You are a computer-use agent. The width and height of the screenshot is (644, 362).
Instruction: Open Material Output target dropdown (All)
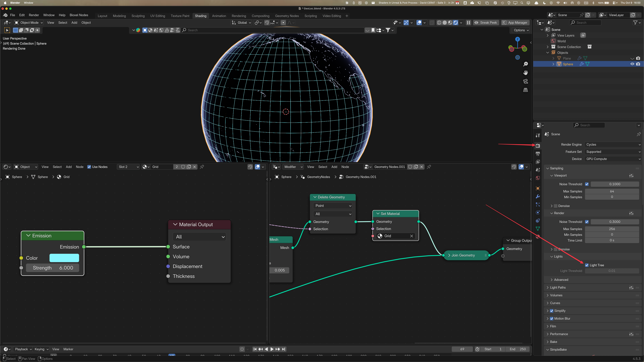click(x=200, y=237)
